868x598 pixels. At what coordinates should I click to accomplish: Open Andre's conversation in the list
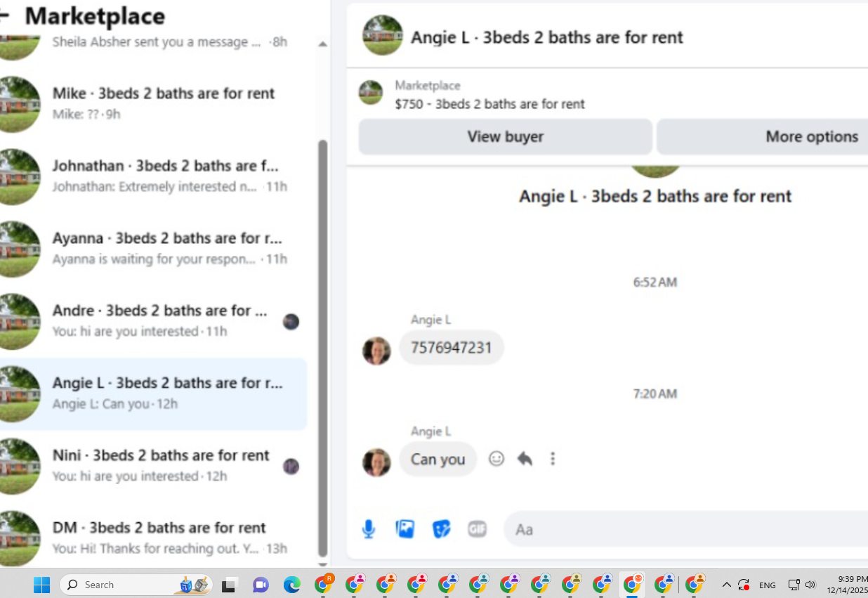pos(153,321)
